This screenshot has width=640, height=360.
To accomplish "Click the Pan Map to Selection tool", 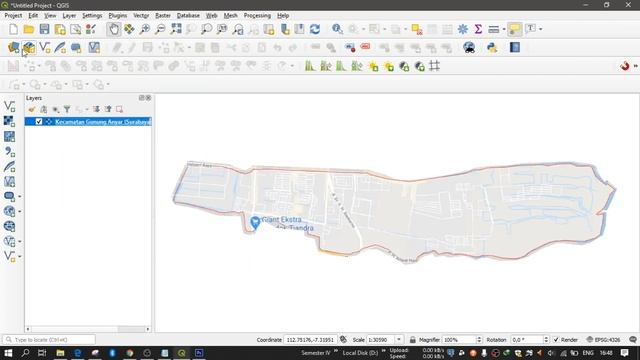I will (x=129, y=29).
